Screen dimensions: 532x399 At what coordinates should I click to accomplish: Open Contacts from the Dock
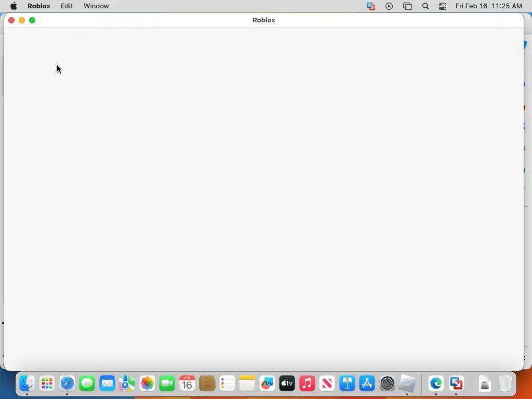(207, 384)
